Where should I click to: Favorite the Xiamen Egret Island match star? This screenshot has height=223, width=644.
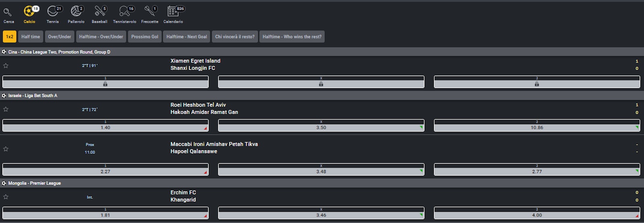point(6,65)
